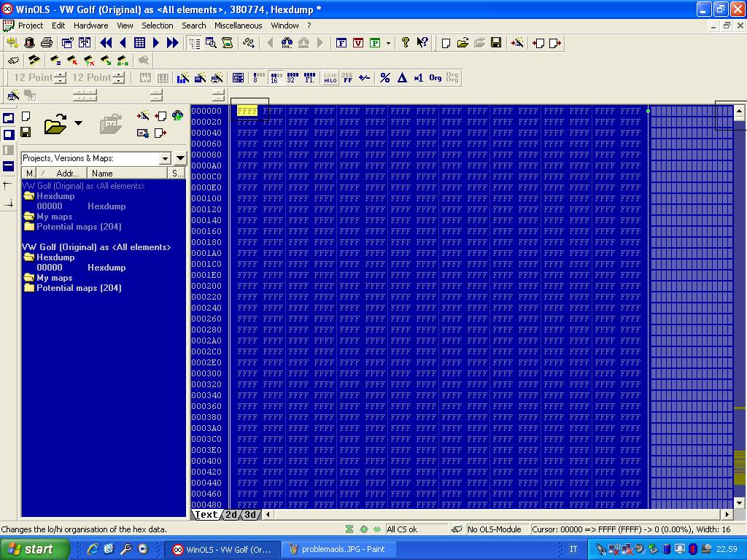Click the chip icon with green arrow
The image size is (747, 560).
click(106, 61)
